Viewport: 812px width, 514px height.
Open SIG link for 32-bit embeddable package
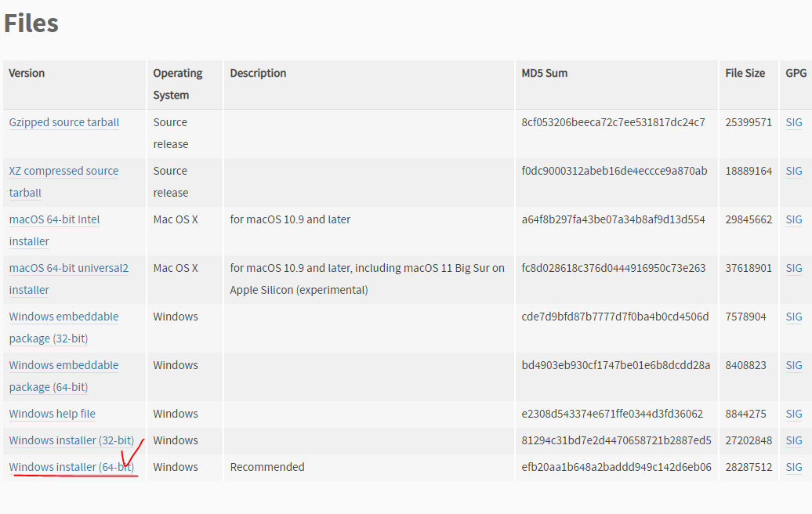pos(793,317)
